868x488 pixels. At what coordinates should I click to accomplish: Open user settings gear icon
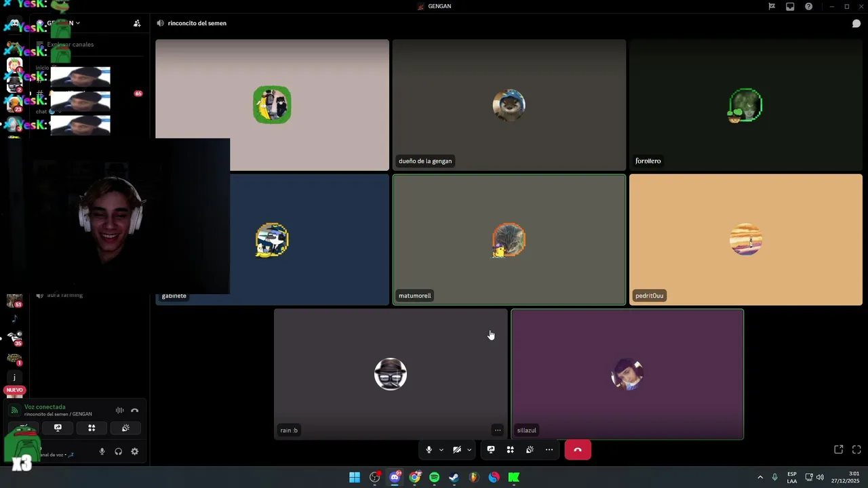134,451
